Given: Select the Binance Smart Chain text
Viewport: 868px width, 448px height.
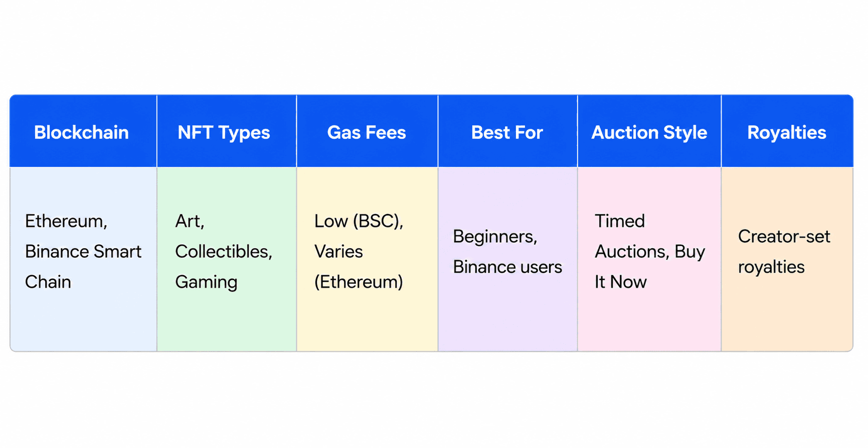Looking at the screenshot, I should pyautogui.click(x=83, y=267).
